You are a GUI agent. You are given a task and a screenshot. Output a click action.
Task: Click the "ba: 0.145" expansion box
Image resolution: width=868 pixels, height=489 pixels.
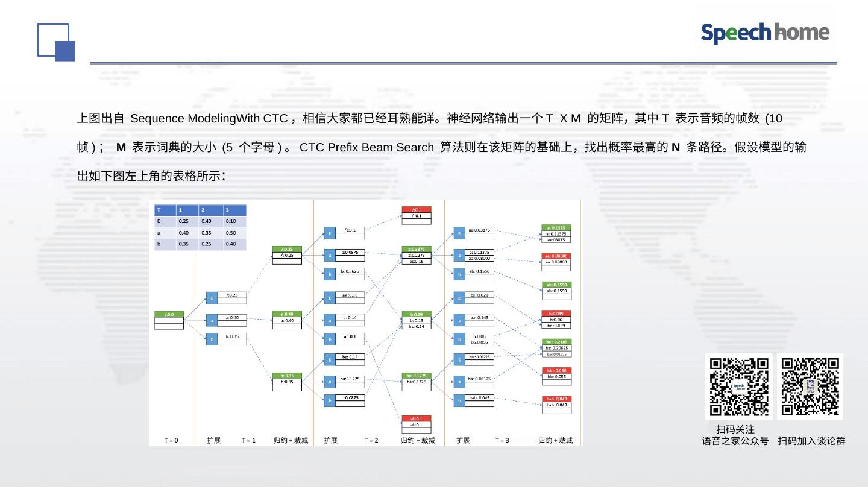[480, 317]
